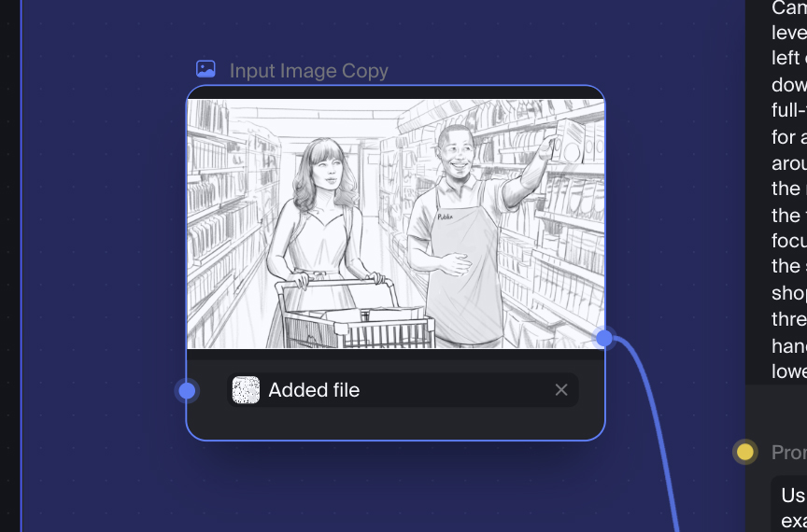Click the image icon beside Input Image Copy
Screen dimensions: 807x532
pos(205,69)
